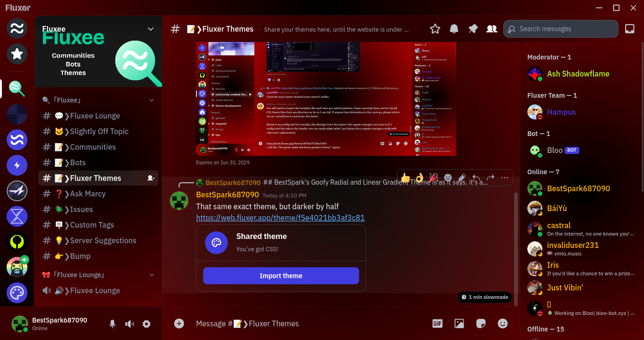Open the web.fluxer.app theme link
644x340 pixels.
tap(280, 218)
